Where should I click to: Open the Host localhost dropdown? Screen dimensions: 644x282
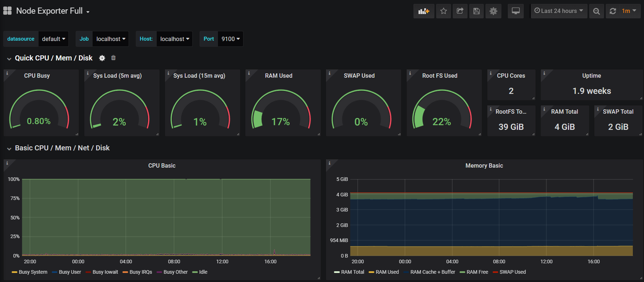[x=174, y=39]
